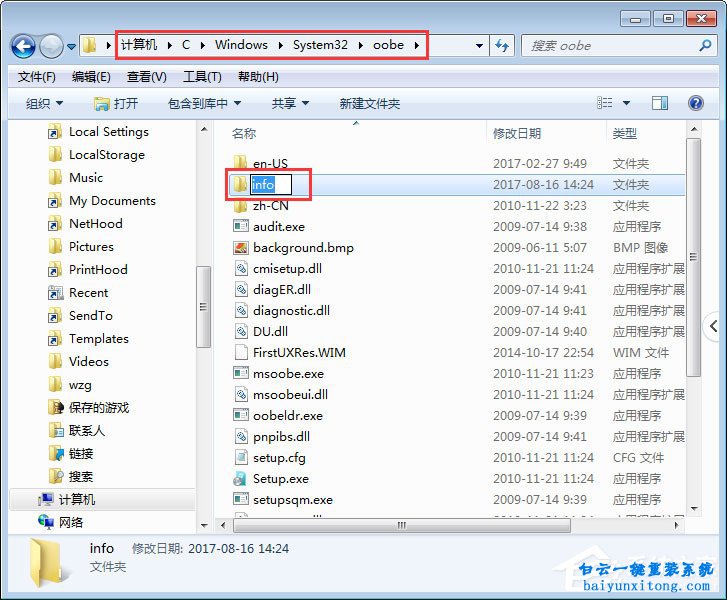Screen dimensions: 727x600
Task: Select the oobeldr.exe file icon
Action: tap(241, 415)
